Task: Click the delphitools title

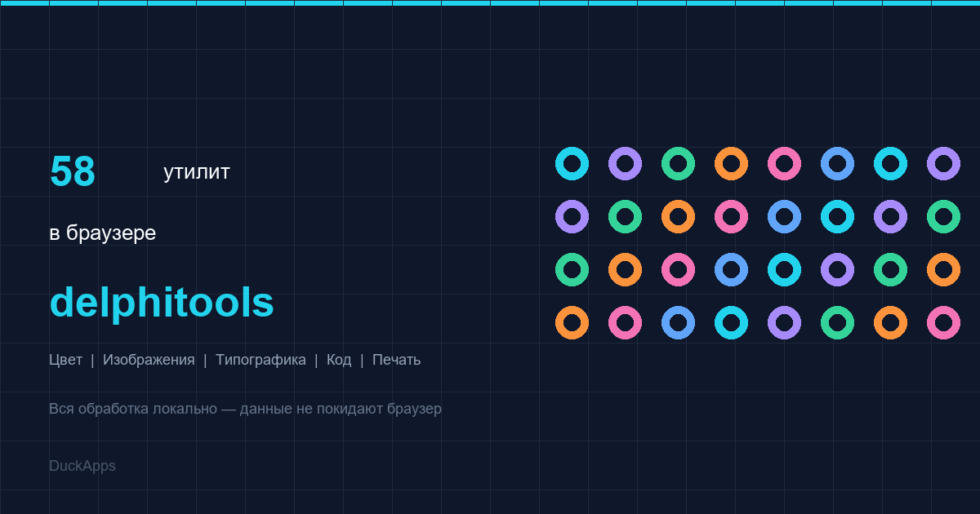Action: 162,303
